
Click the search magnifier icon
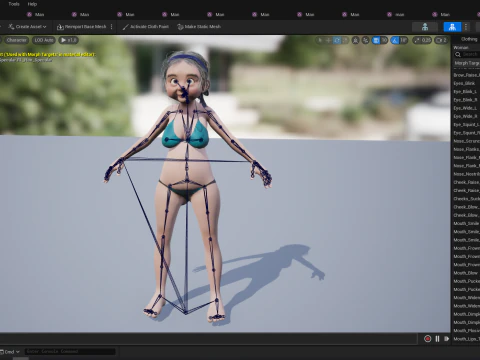[x=458, y=54]
